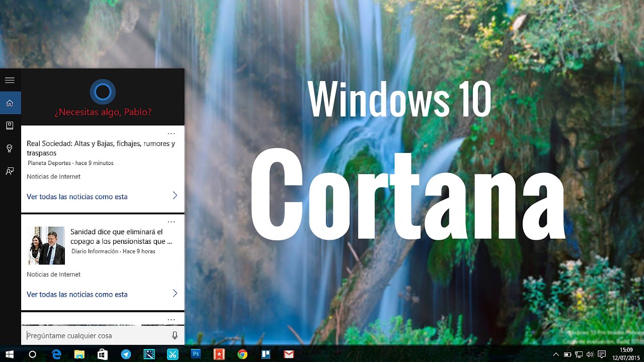Click 'Diario Información · Hace 9 horas' source text
The width and height of the screenshot is (644, 362).
click(x=113, y=251)
